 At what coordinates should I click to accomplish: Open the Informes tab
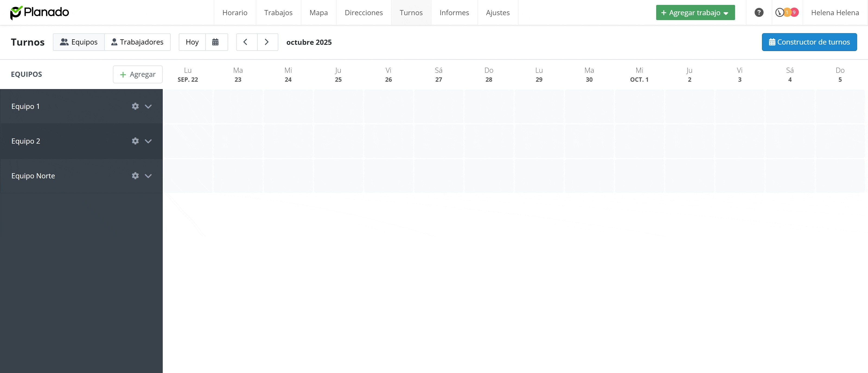454,12
